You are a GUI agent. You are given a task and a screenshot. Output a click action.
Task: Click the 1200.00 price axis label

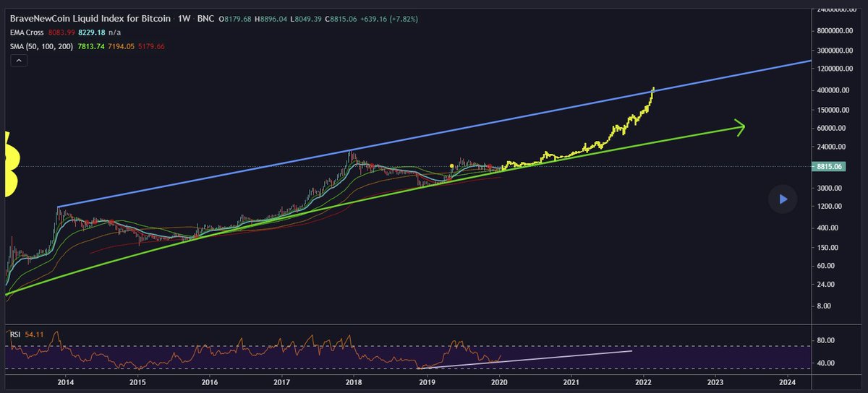click(830, 207)
